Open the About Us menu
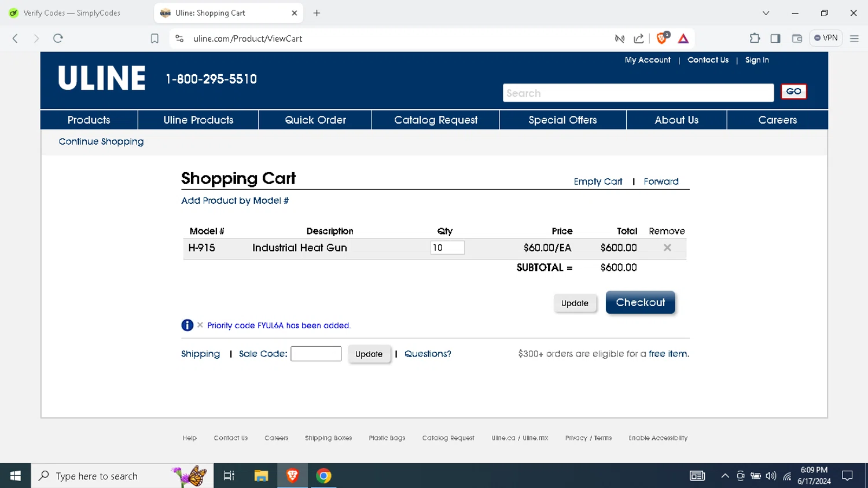The width and height of the screenshot is (868, 488). [x=676, y=120]
